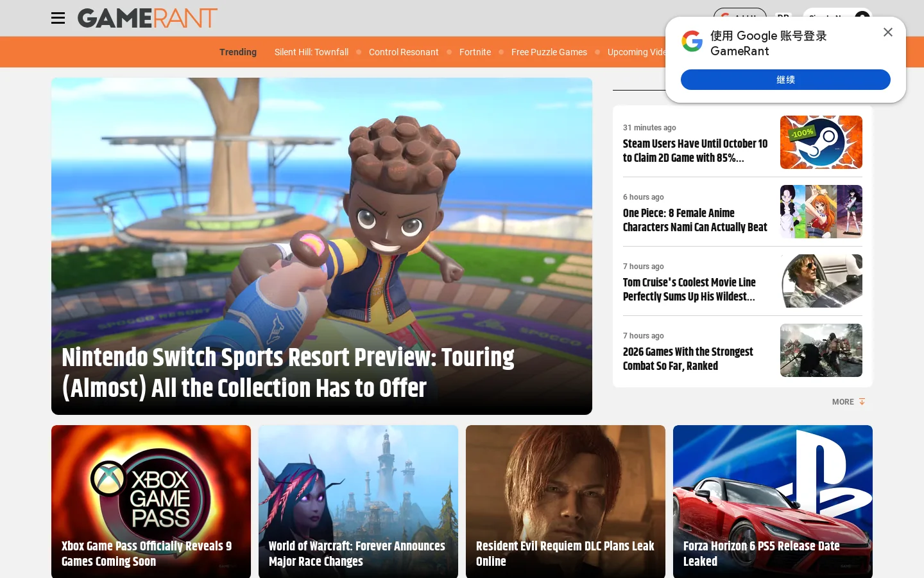Screen dimensions: 924x578
Task: Open the Free Puzzle Games trending link
Action: (x=549, y=52)
